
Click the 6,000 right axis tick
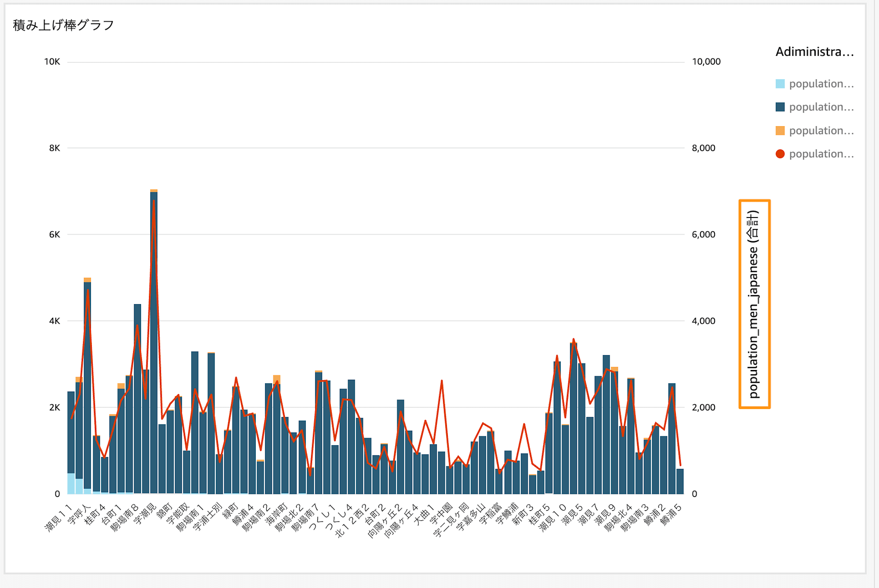point(704,234)
